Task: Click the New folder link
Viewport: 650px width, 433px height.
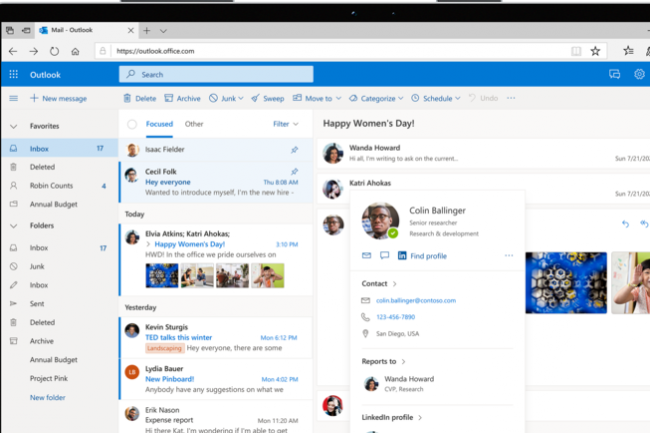Action: 48,397
